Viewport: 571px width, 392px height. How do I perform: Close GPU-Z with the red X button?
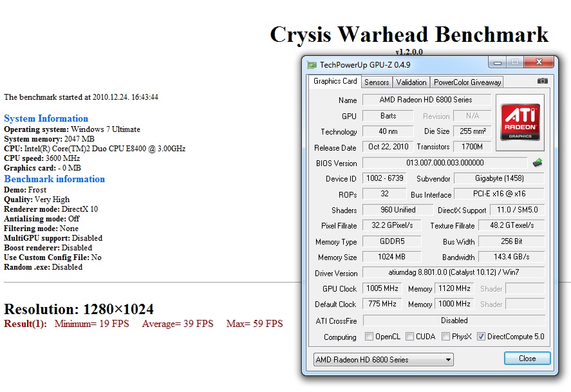click(x=539, y=62)
